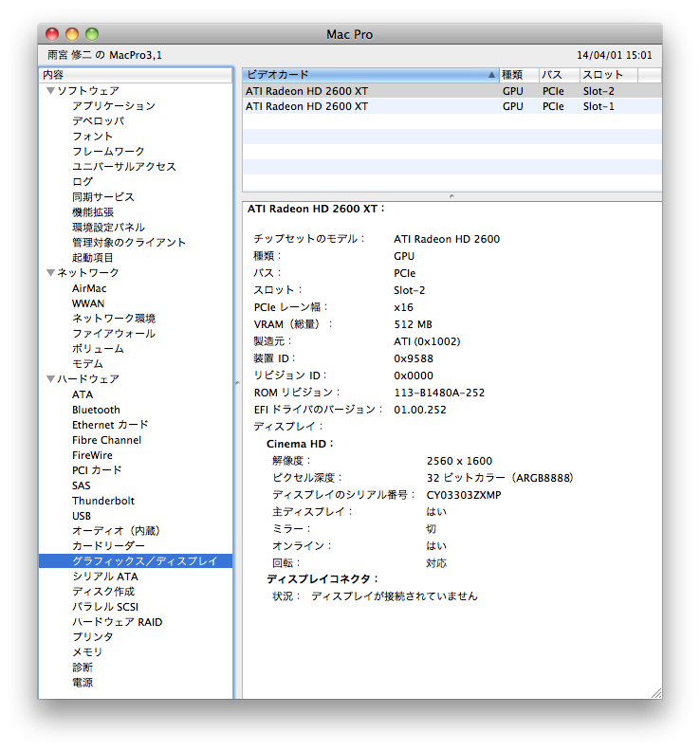The height and width of the screenshot is (751, 700).
Task: Select グラフィックス／ディスプレイ item
Action: (x=136, y=560)
